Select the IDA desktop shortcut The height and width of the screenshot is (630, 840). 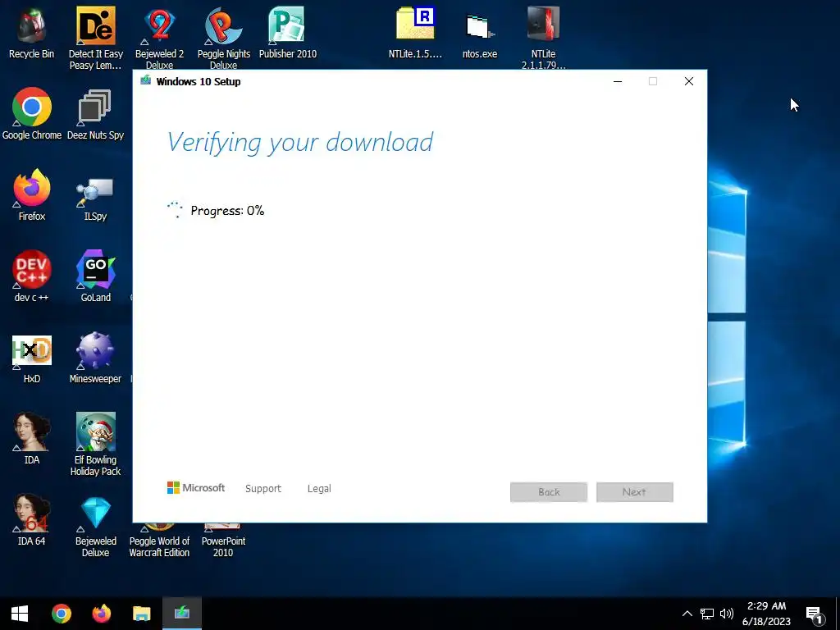coord(32,438)
